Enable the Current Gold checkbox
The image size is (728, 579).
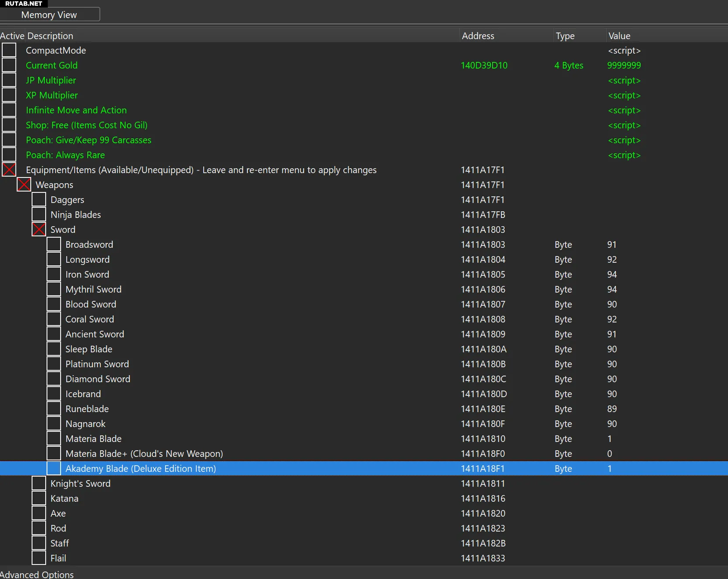[9, 65]
